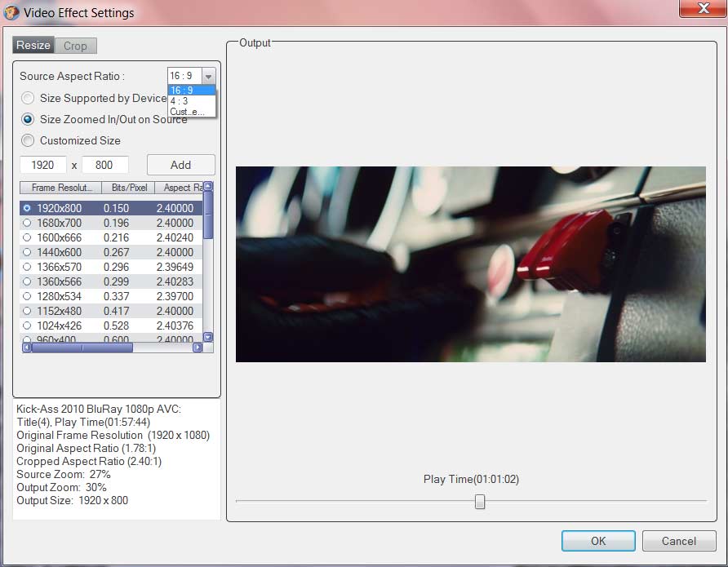The width and height of the screenshot is (728, 567).
Task: Choose 16 : 9 in the aspect ratio list
Action: pyautogui.click(x=191, y=90)
